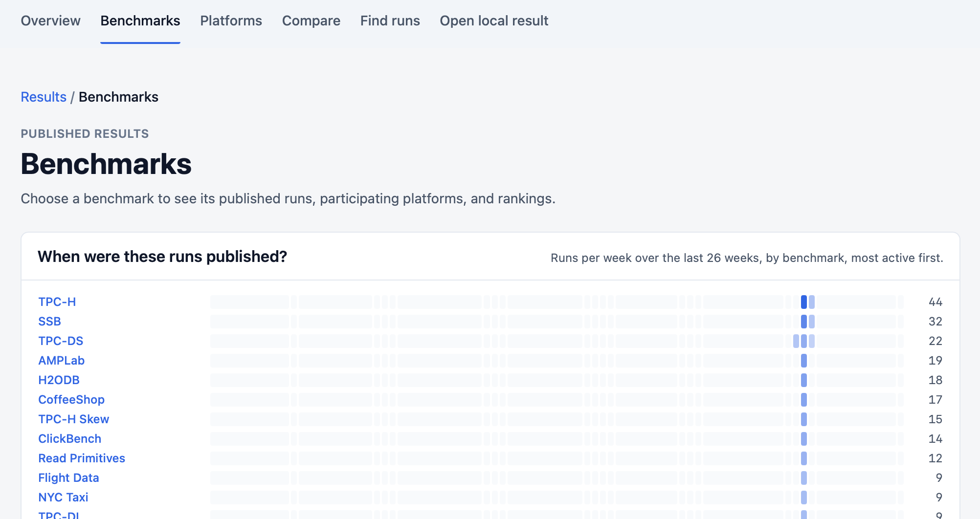Click the TPC-H Skew run count 15
Viewport: 980px width, 519px height.
(x=935, y=419)
